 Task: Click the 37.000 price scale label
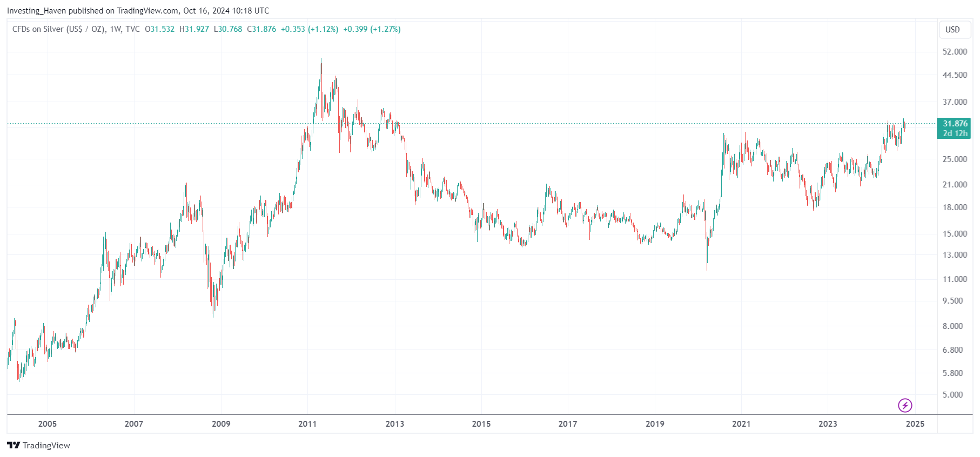[955, 102]
